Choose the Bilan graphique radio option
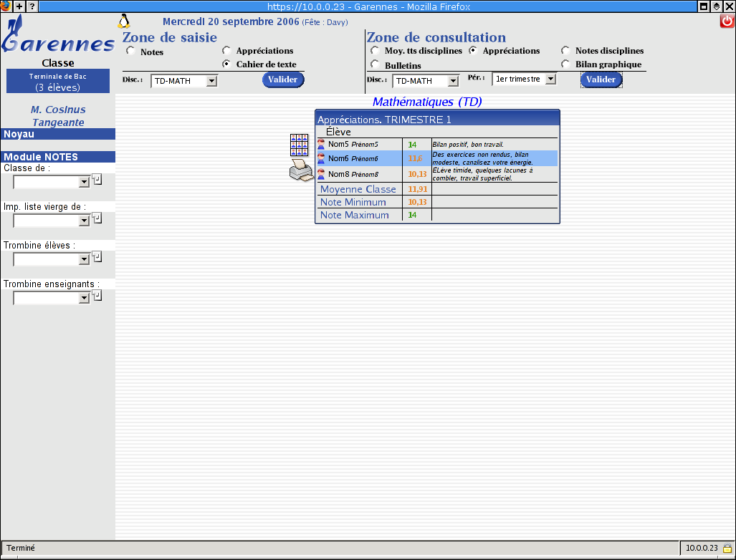The image size is (736, 560). click(x=565, y=64)
